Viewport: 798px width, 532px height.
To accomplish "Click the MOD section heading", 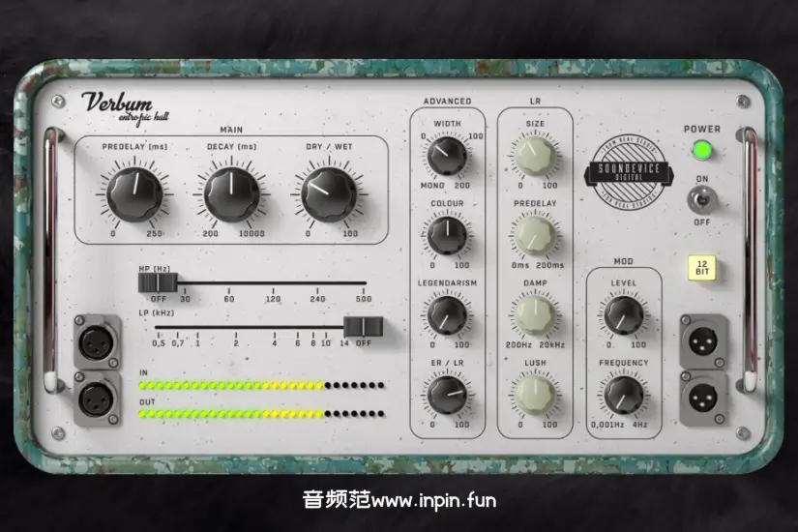I will pos(624,261).
